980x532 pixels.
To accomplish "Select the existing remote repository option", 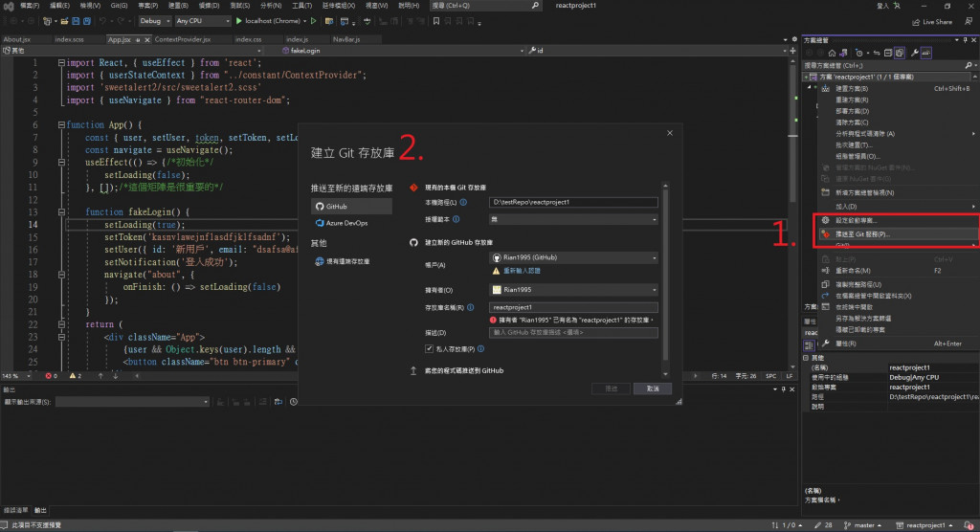I will tap(344, 261).
